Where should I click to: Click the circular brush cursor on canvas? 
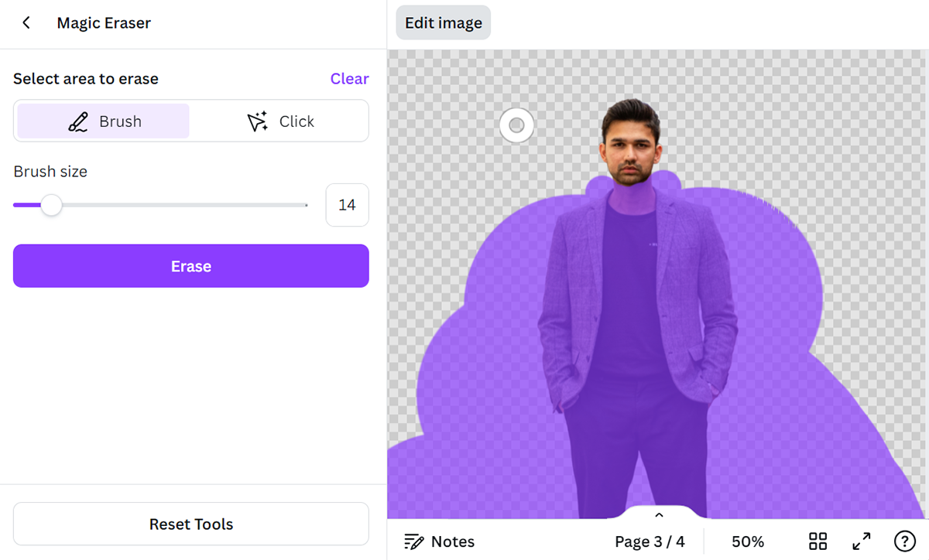pos(516,125)
